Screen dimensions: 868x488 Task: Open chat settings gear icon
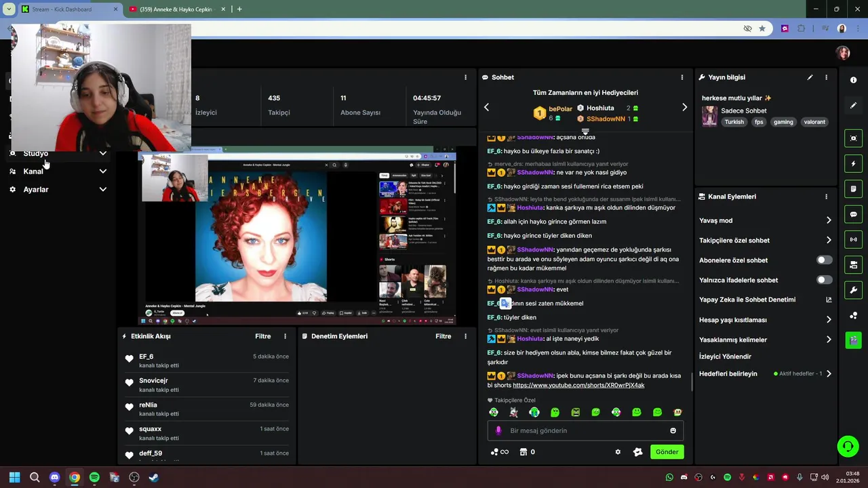click(x=618, y=452)
